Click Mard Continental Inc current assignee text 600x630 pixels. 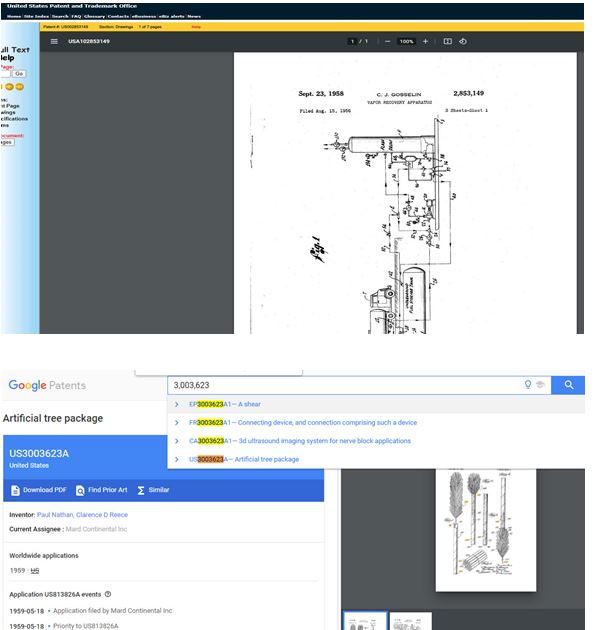[96, 529]
